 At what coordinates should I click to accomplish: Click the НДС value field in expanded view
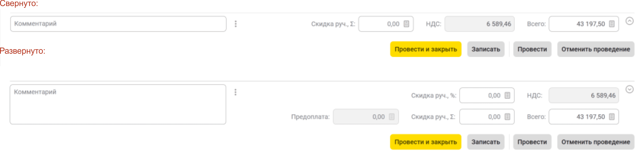point(583,95)
